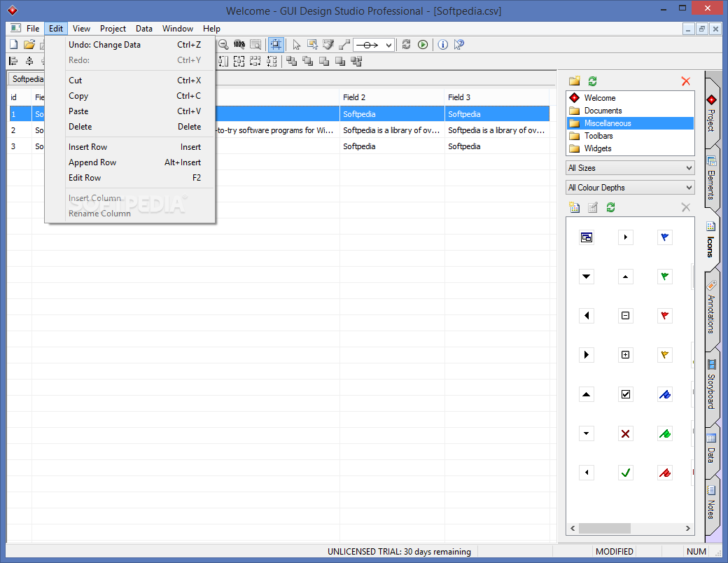Select the Miscellaneous folder
The width and height of the screenshot is (728, 563).
pos(608,123)
